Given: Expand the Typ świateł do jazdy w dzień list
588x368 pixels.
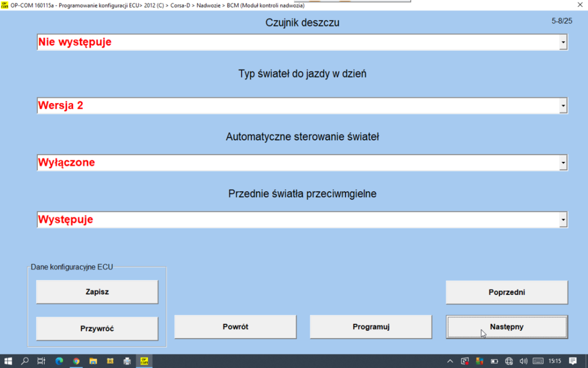Looking at the screenshot, I should click(x=562, y=105).
